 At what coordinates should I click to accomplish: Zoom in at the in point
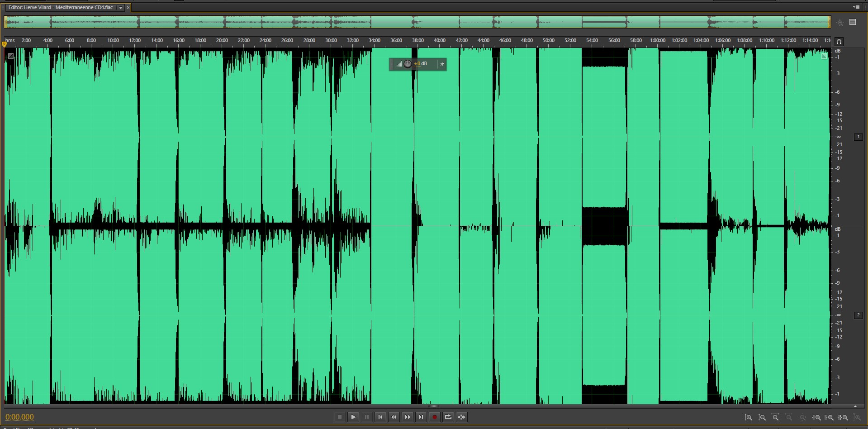[x=816, y=418]
